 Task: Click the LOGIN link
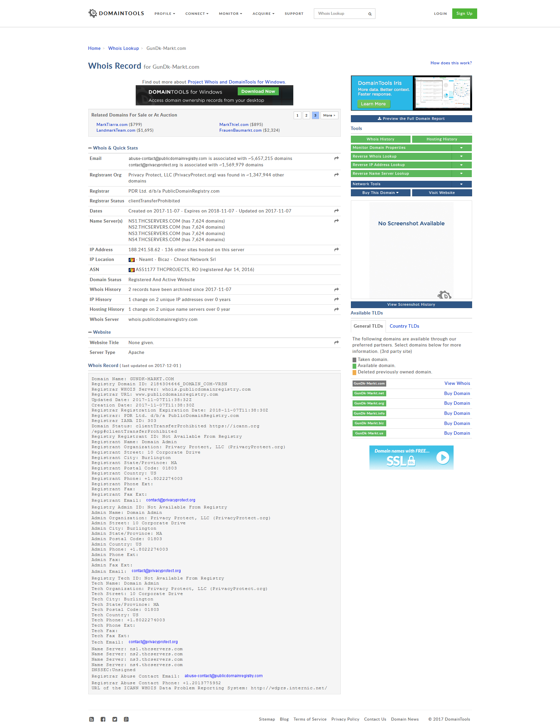440,14
